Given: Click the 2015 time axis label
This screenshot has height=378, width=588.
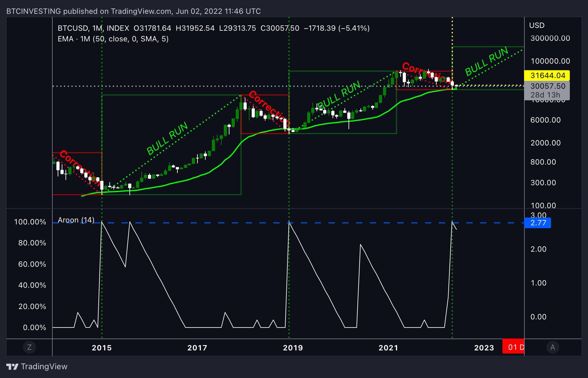Looking at the screenshot, I should pos(102,348).
